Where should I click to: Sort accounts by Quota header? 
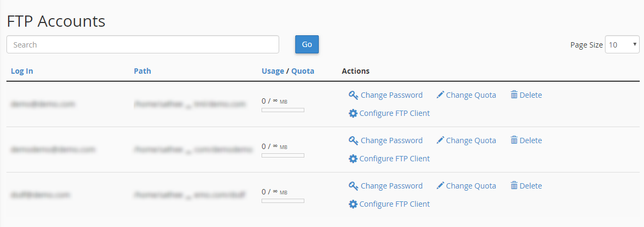pos(303,71)
